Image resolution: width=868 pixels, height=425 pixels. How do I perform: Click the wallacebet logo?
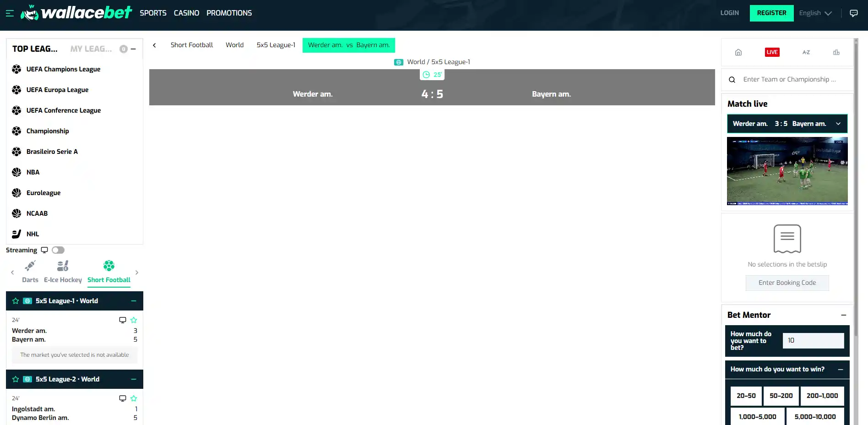point(76,13)
